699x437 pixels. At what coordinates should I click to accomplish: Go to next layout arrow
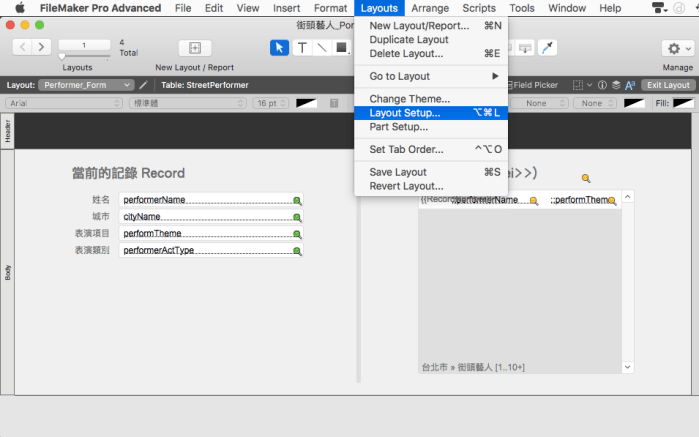pos(41,46)
